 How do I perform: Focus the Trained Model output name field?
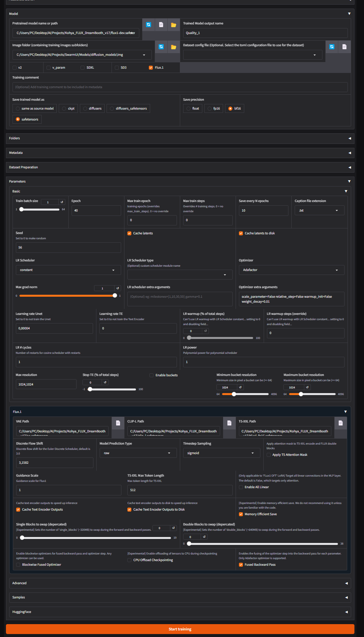tap(265, 33)
